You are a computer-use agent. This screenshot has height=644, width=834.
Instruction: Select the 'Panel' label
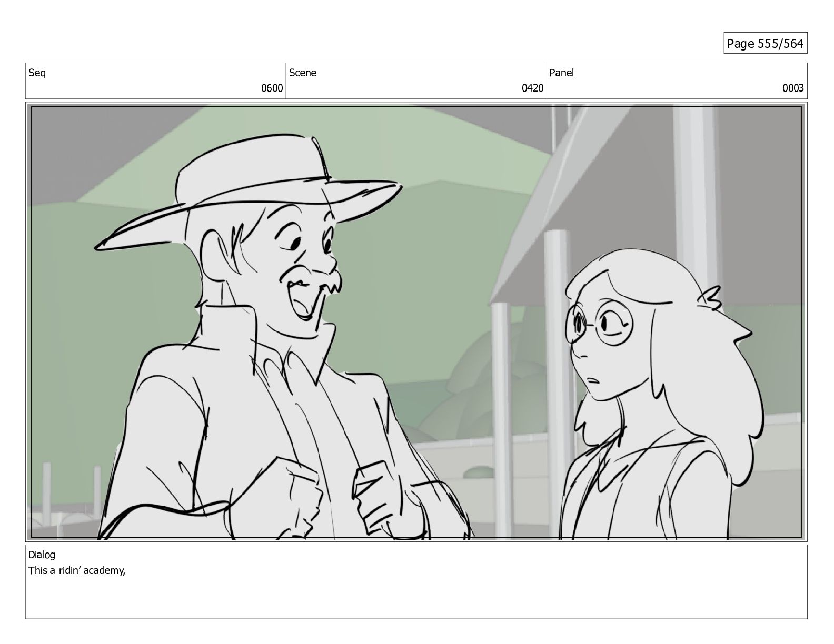coord(562,73)
